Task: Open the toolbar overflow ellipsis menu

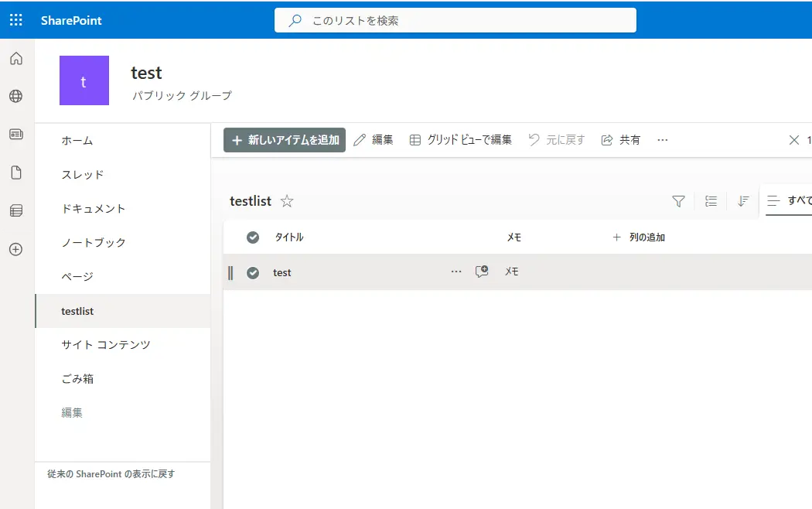Action: (662, 139)
